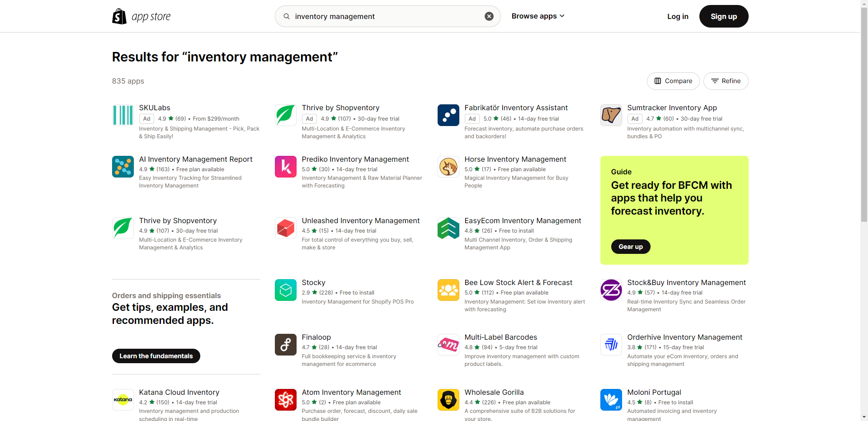Open Prediko Inventory Management title link

pos(355,159)
